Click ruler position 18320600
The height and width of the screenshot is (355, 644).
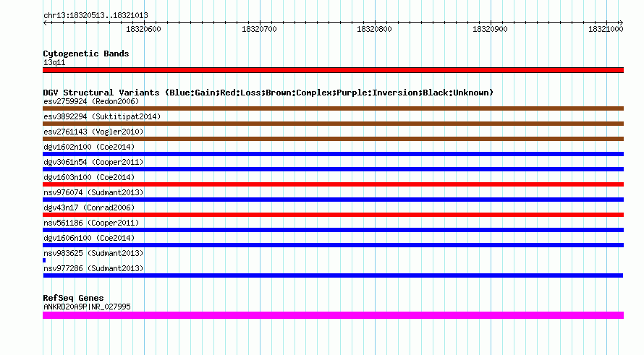tap(143, 29)
